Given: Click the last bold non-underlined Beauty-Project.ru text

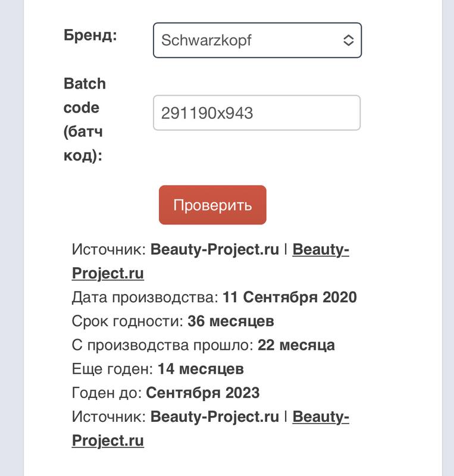Looking at the screenshot, I should [215, 417].
